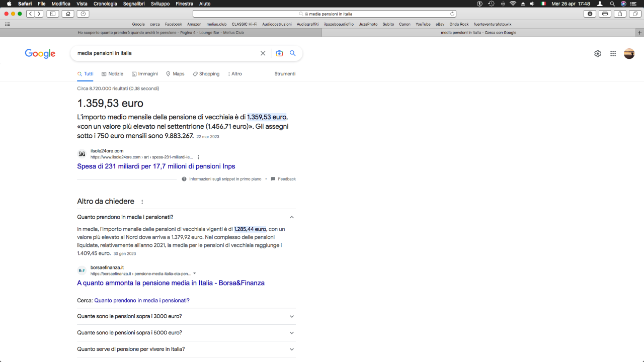Open Onda Rock bookmark
This screenshot has height=362, width=644.
point(459,24)
